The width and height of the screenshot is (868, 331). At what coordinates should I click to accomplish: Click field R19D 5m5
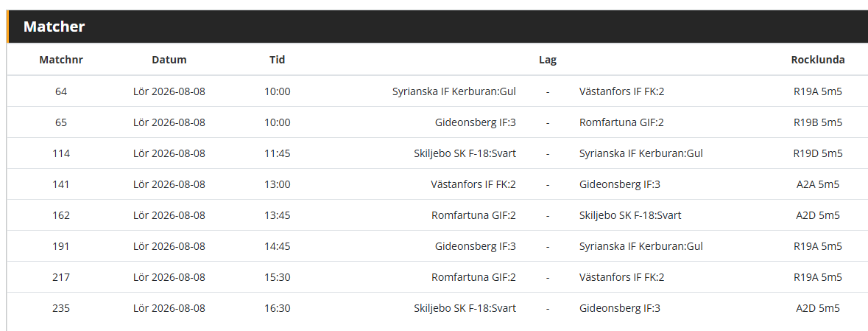(818, 153)
